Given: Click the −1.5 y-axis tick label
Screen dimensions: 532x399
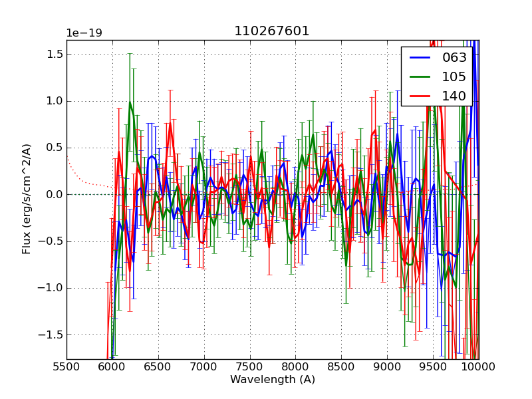Looking at the screenshot, I should [x=52, y=335].
